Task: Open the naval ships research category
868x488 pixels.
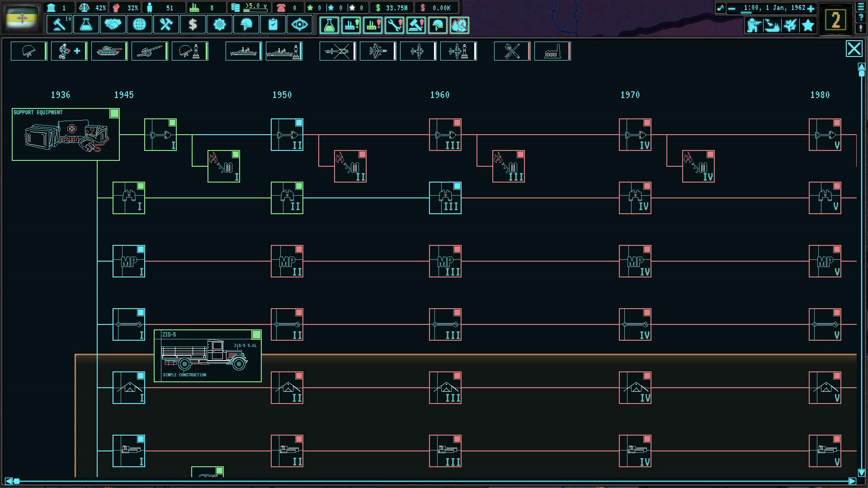Action: [243, 51]
